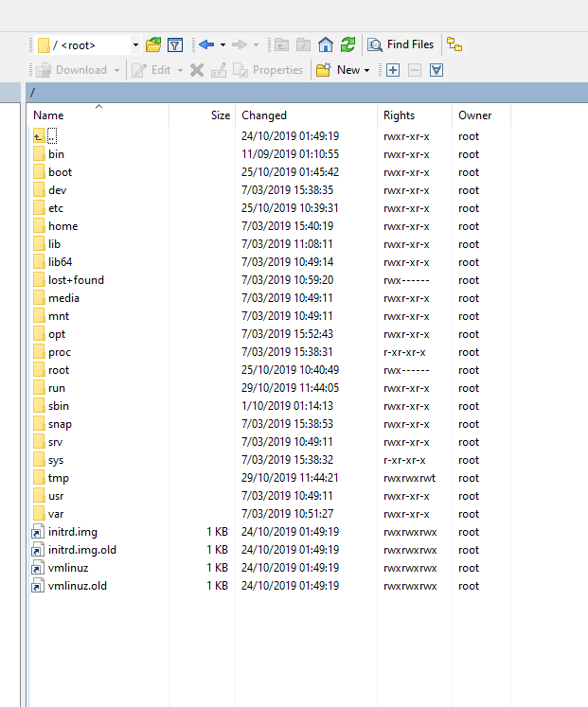
Task: Sort files by the Name column header
Action: [x=49, y=115]
